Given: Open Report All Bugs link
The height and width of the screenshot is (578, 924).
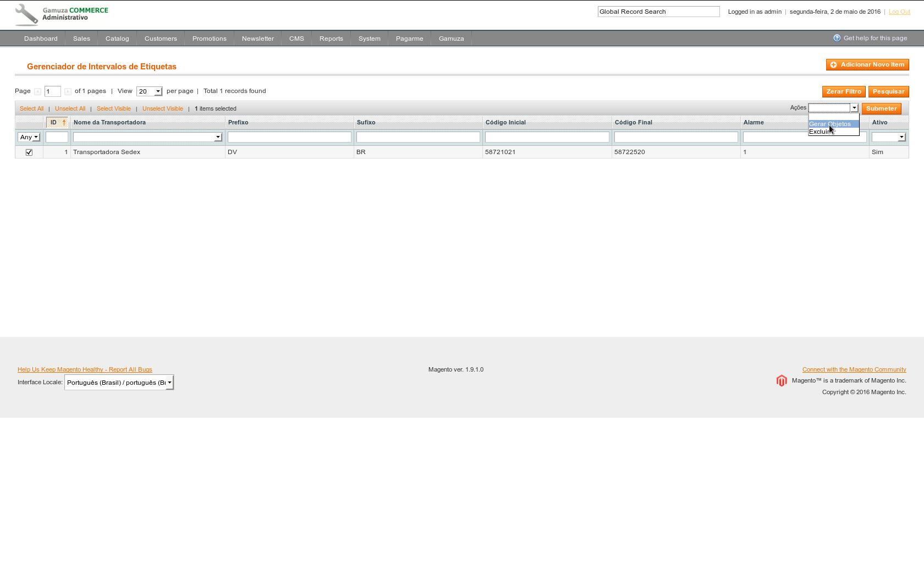Looking at the screenshot, I should tap(85, 370).
